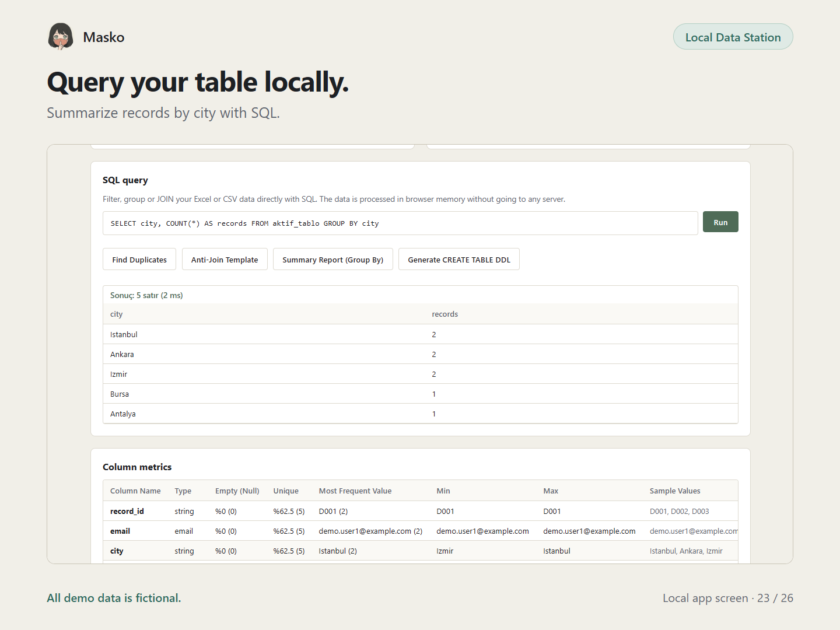This screenshot has height=630, width=840.
Task: Click the 'Unique' metrics header
Action: pos(286,491)
